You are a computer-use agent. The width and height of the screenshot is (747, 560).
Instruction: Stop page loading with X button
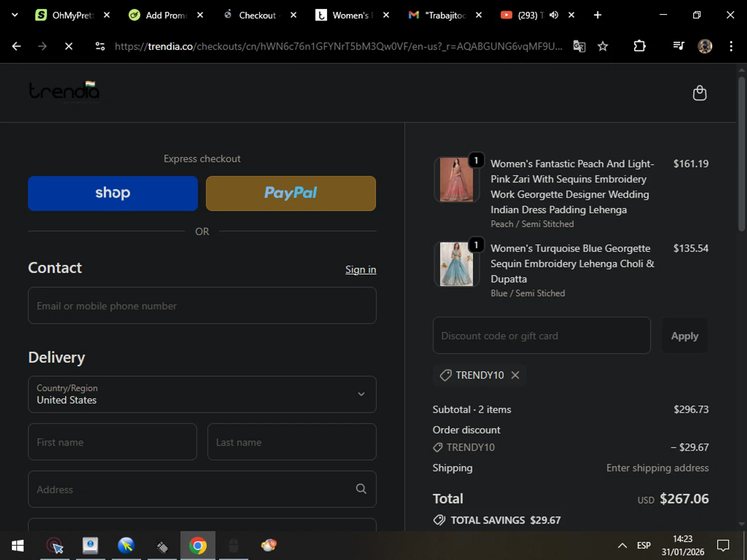(x=69, y=46)
